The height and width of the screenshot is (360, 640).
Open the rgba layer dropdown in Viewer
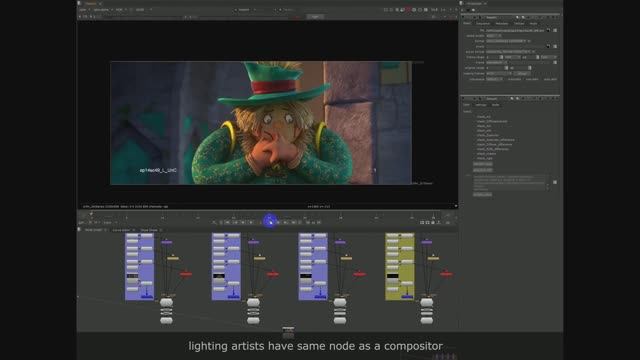point(84,9)
